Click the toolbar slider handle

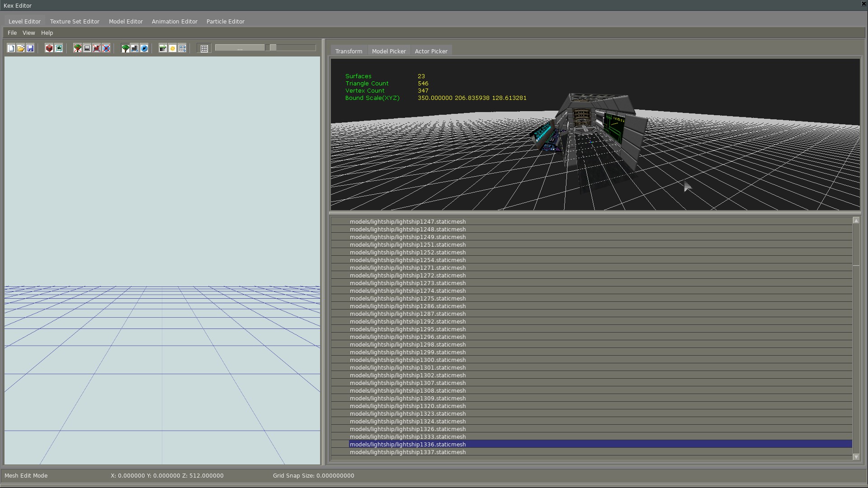tap(273, 48)
